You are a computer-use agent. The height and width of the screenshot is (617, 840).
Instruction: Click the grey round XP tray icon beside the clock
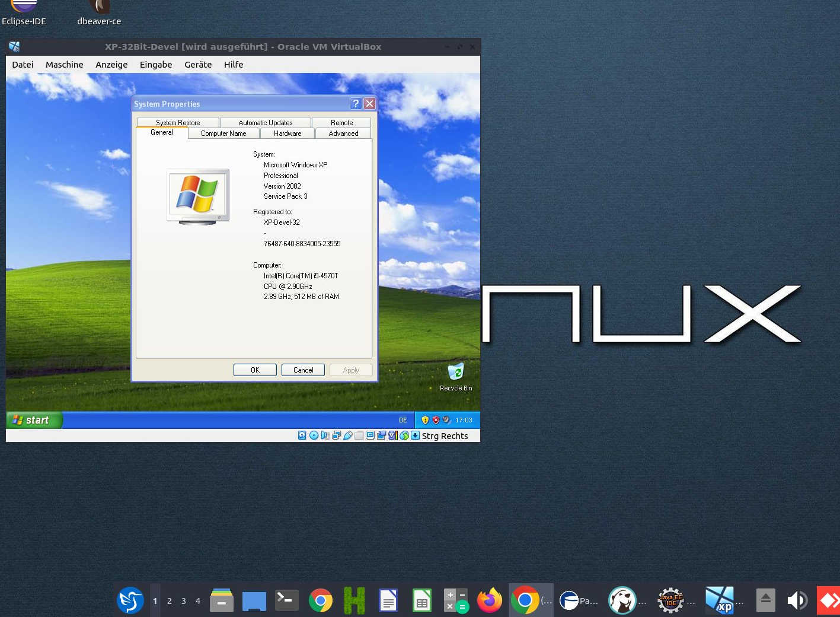point(446,420)
